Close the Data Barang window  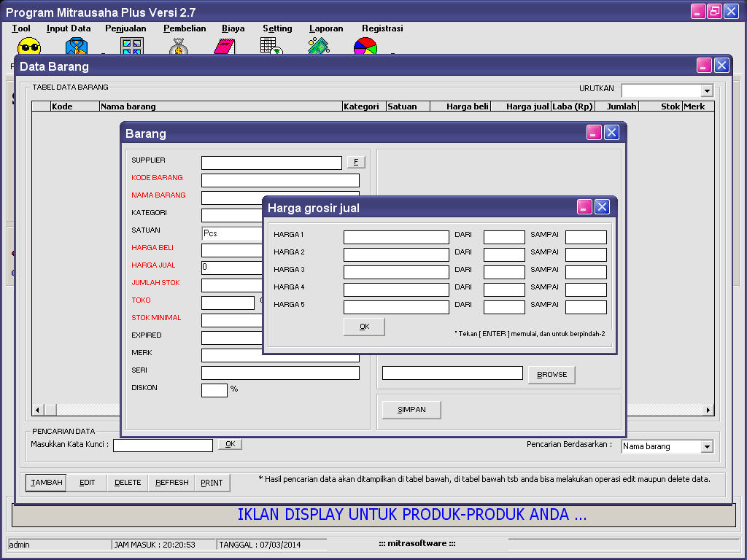721,65
